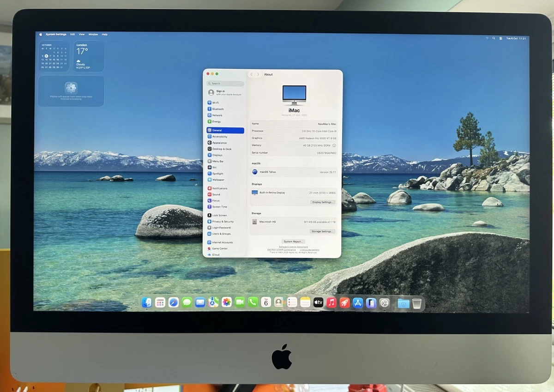The image size is (554, 392).
Task: Click Sign in with your Apple Account
Action: point(225,92)
